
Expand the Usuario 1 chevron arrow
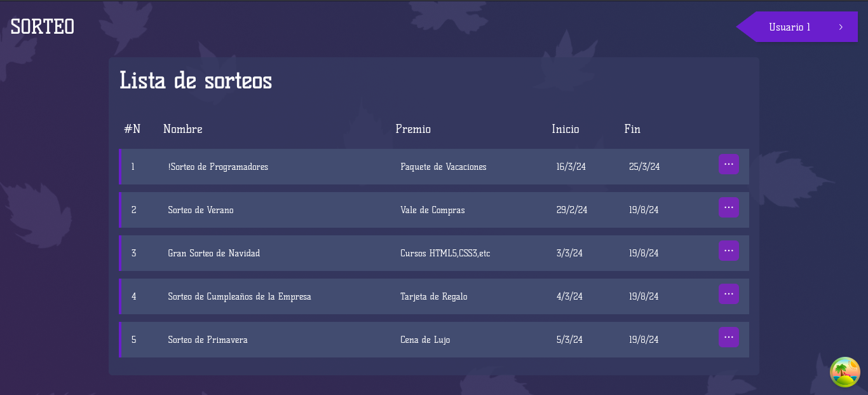pos(841,27)
